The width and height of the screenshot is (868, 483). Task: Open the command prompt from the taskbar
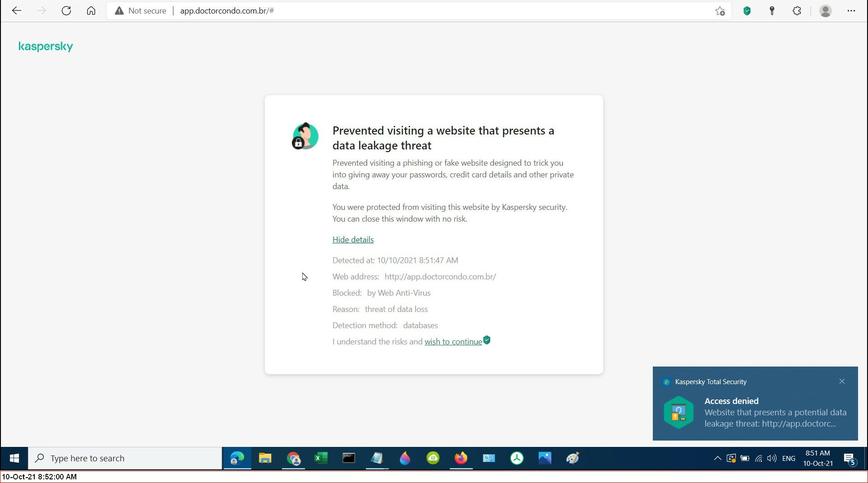click(x=349, y=459)
